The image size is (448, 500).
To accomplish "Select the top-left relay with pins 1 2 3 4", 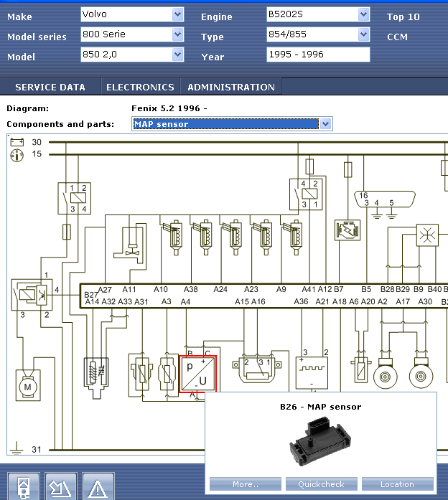I will click(75, 198).
